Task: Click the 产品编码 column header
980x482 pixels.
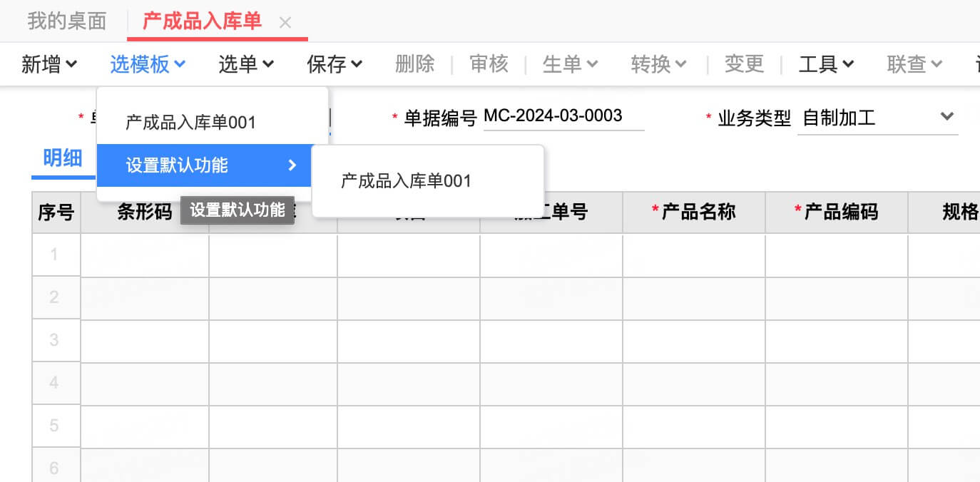Action: pyautogui.click(x=837, y=212)
